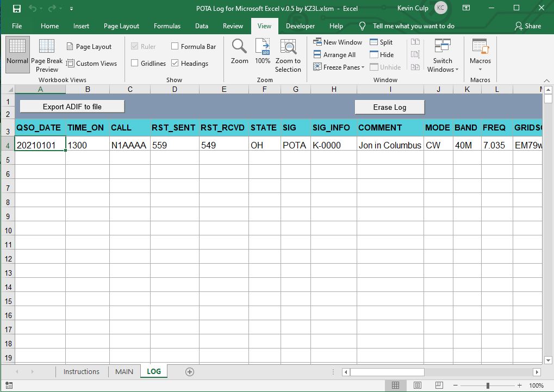Collapse the ribbon chevron

(x=546, y=80)
